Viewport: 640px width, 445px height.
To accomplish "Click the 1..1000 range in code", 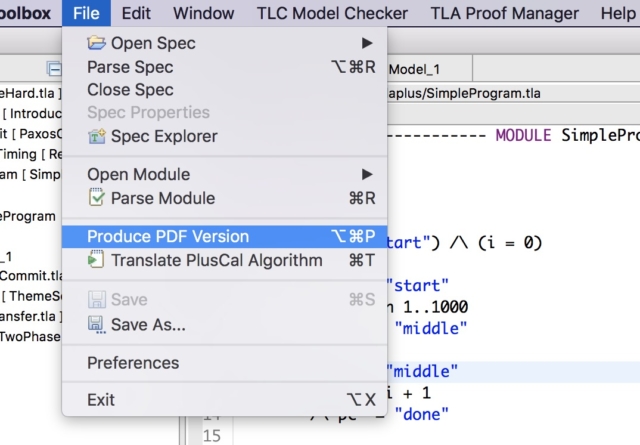I will coord(436,307).
